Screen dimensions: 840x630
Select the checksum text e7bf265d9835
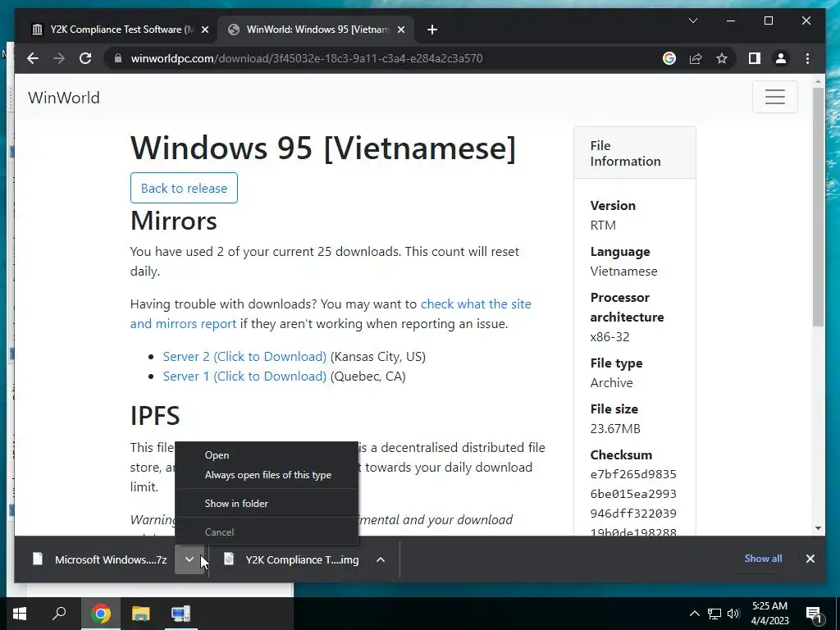tap(633, 474)
